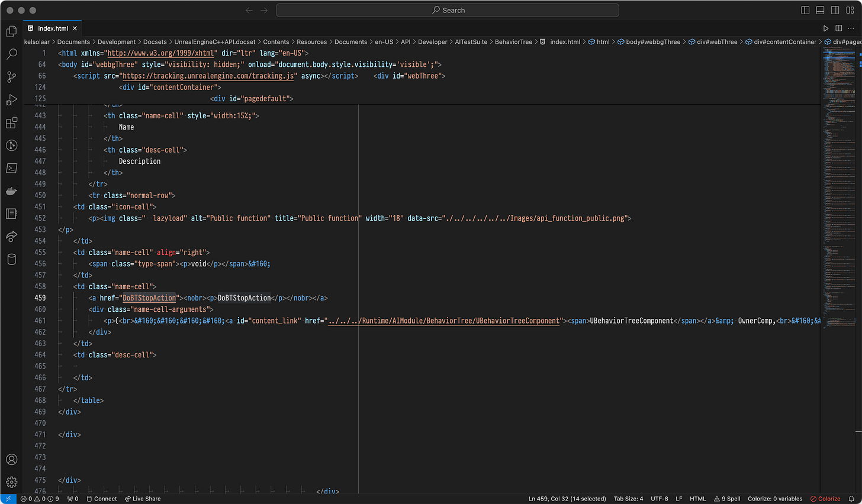The height and width of the screenshot is (504, 862).
Task: Change Tab Size: 4 indentation setting
Action: pyautogui.click(x=628, y=499)
